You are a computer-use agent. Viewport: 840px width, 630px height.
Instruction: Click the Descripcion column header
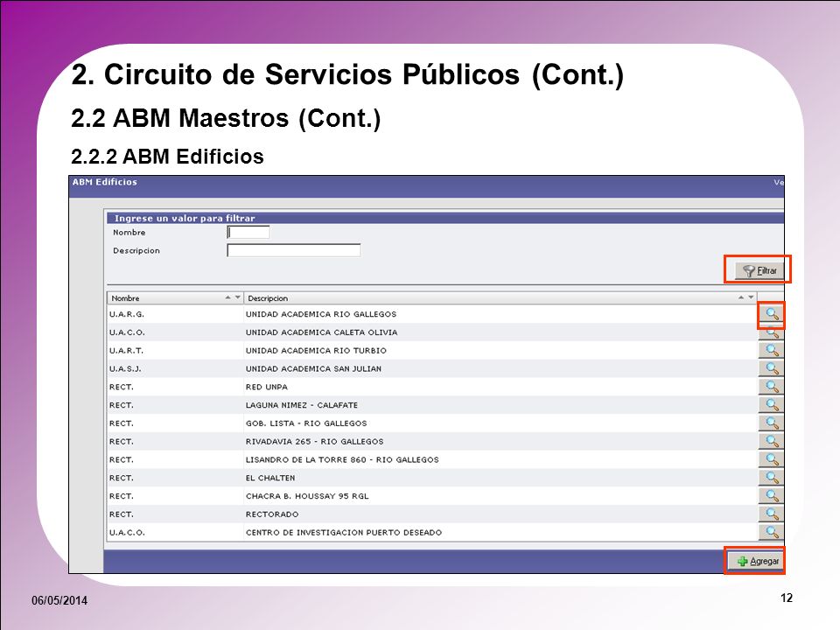coord(500,297)
